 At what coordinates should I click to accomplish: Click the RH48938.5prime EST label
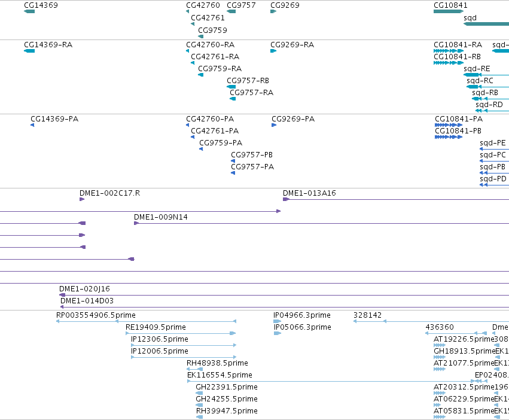(x=217, y=363)
